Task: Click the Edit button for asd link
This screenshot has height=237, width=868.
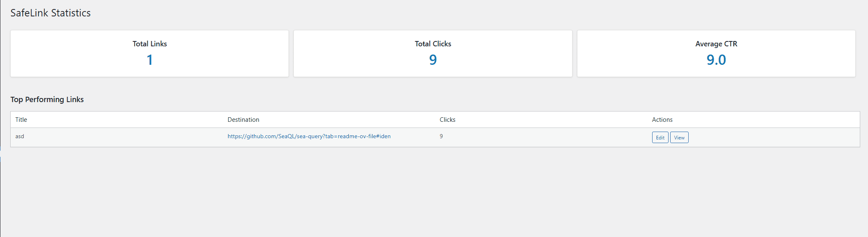Action: (660, 137)
